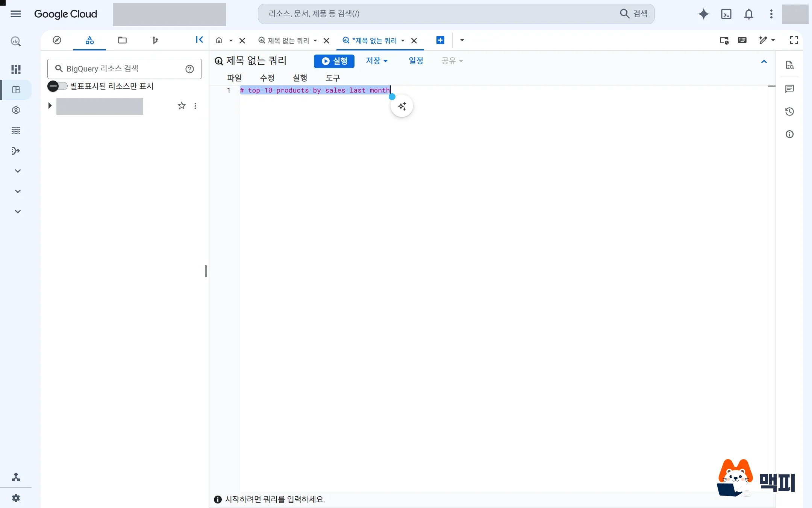812x508 pixels.
Task: Click the Gemini sparkle icon in top bar
Action: pos(703,14)
